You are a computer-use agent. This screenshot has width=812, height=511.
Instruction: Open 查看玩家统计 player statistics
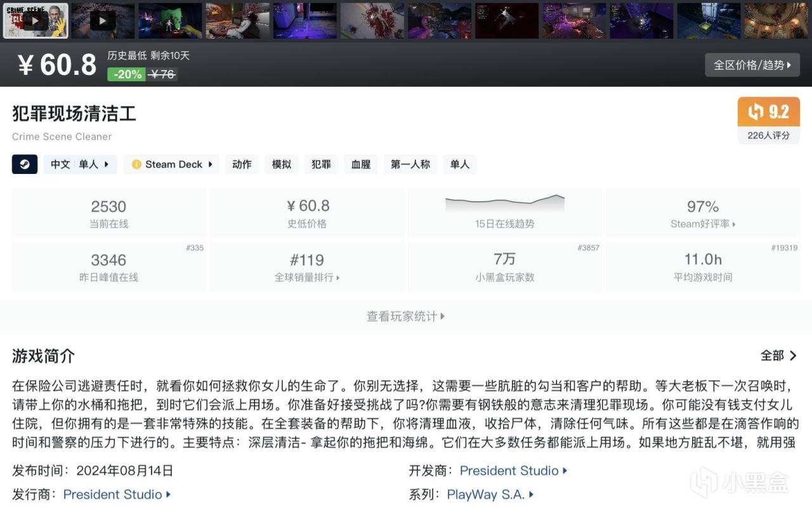pos(406,316)
